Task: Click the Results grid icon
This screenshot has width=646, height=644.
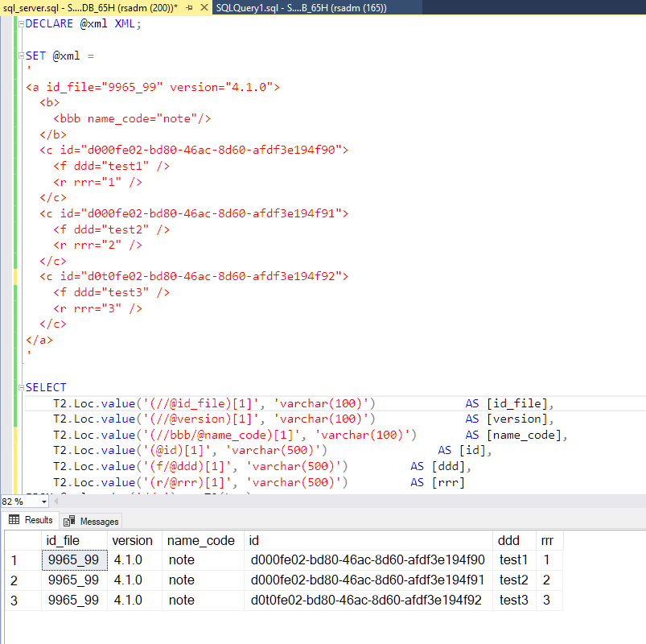Action: click(x=14, y=519)
